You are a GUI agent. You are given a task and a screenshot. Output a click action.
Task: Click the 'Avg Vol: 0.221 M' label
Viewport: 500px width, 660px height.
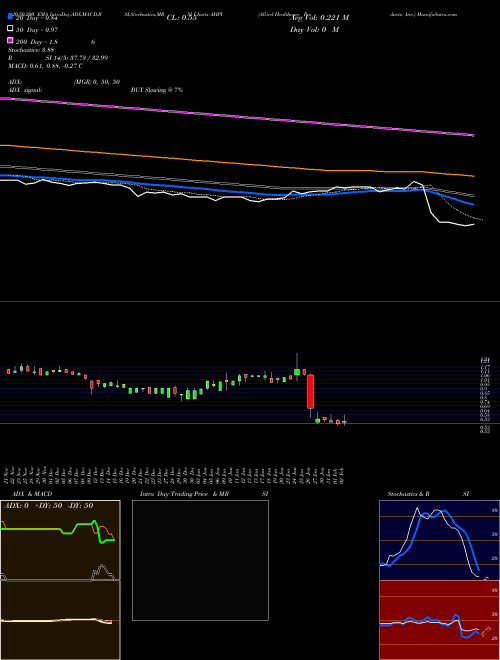click(x=319, y=18)
